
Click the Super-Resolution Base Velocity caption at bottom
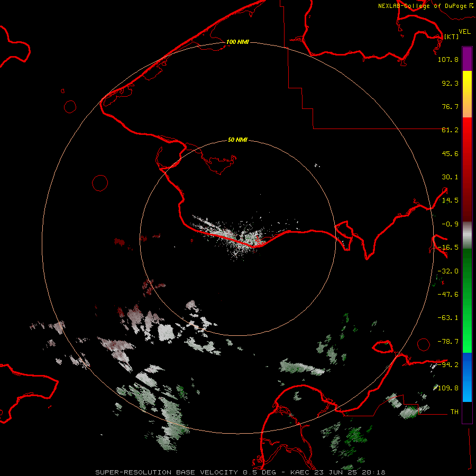click(x=241, y=472)
